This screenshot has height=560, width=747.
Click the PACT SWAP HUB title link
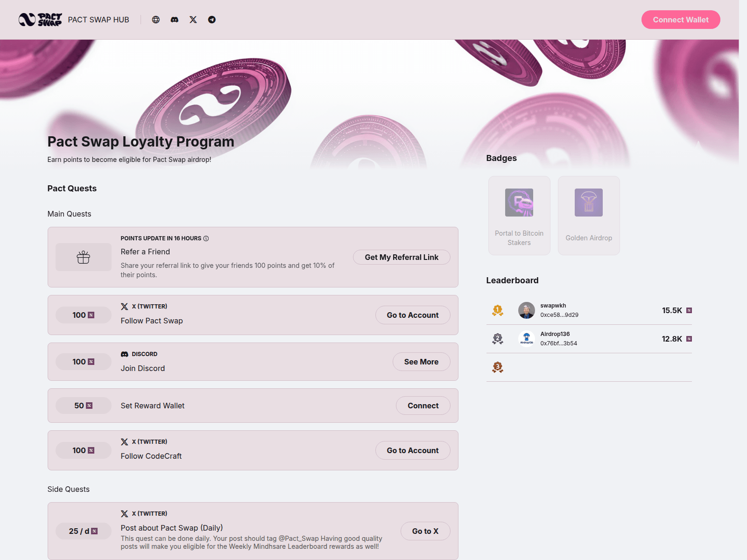[x=99, y=20]
